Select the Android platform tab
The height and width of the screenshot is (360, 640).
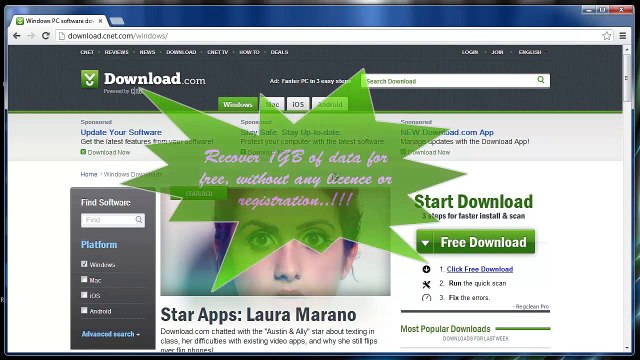pyautogui.click(x=330, y=104)
